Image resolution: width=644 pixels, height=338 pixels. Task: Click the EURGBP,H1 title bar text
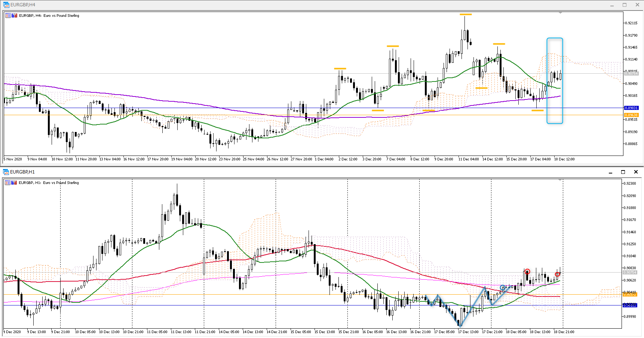(x=22, y=172)
